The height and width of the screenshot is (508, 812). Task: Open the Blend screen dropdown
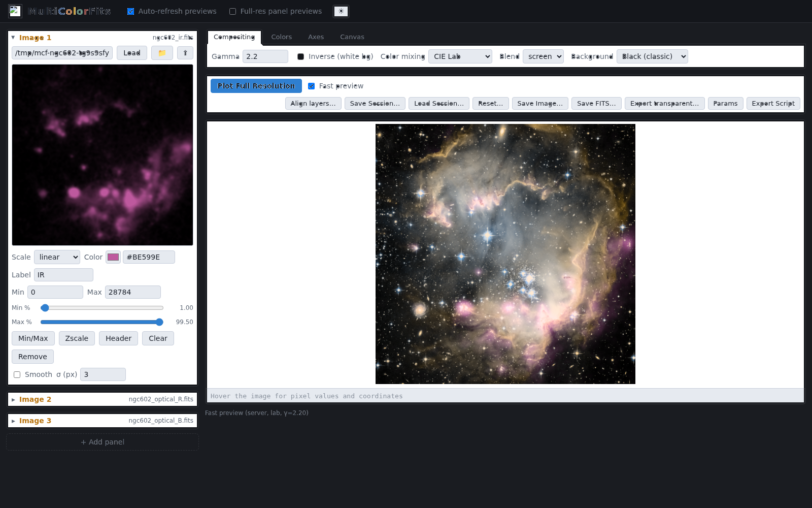tap(543, 56)
